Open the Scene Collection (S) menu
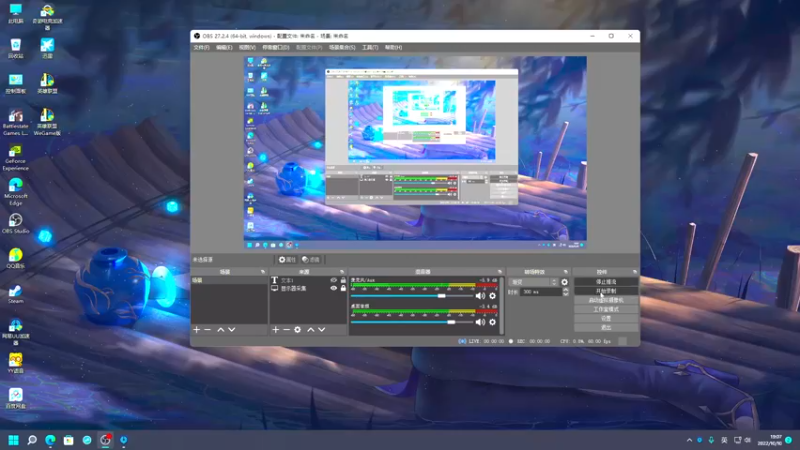Image resolution: width=800 pixels, height=450 pixels. pos(342,47)
